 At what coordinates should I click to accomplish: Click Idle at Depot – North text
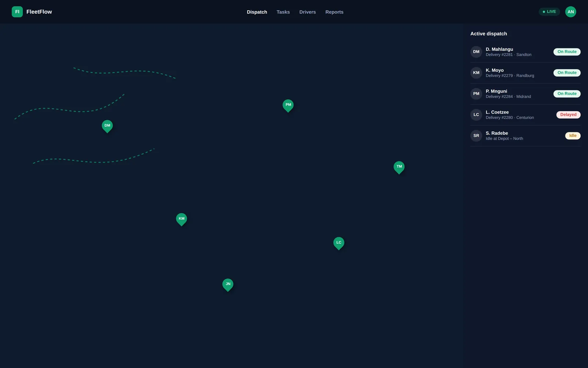pyautogui.click(x=504, y=139)
